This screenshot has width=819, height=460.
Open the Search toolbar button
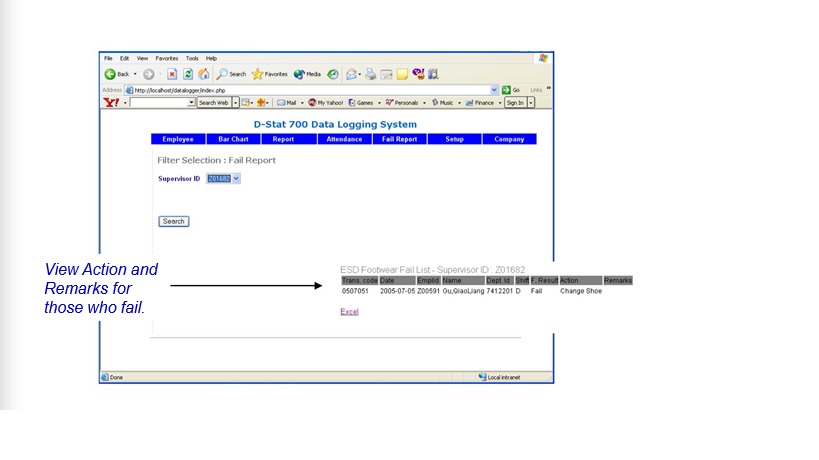tap(231, 74)
